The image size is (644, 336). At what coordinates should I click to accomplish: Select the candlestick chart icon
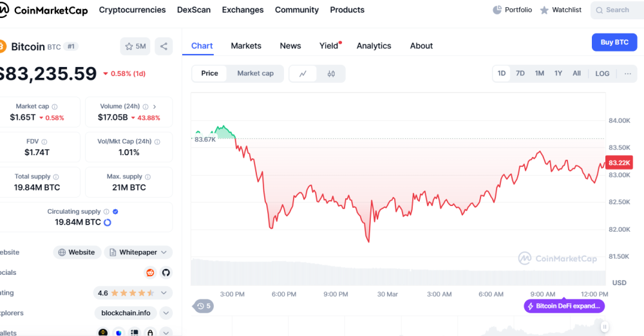(x=331, y=73)
